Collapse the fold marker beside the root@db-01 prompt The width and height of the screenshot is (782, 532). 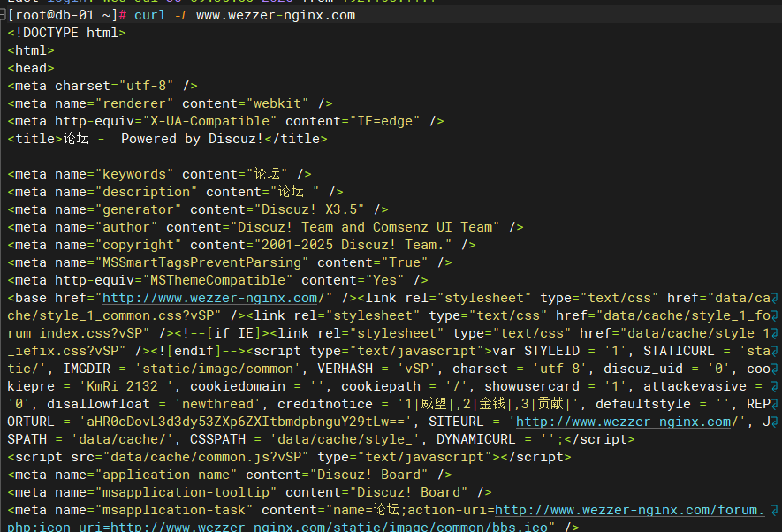pos(3,15)
